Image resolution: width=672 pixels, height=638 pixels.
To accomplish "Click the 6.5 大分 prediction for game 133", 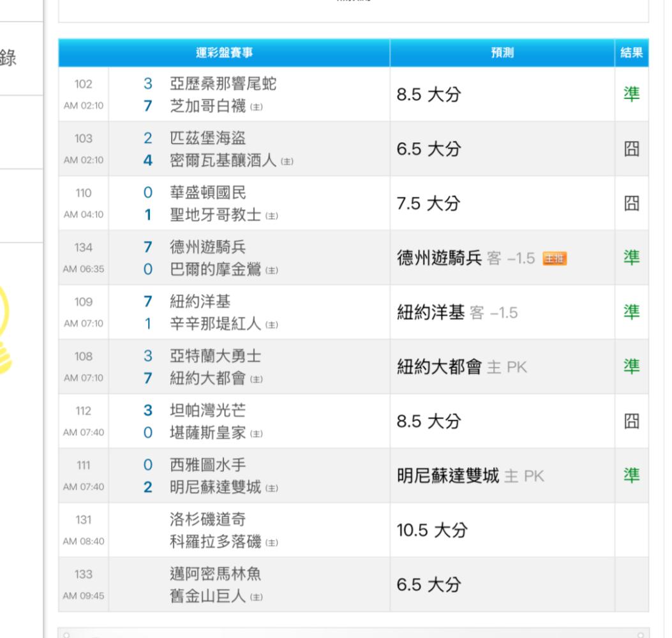I will point(429,584).
